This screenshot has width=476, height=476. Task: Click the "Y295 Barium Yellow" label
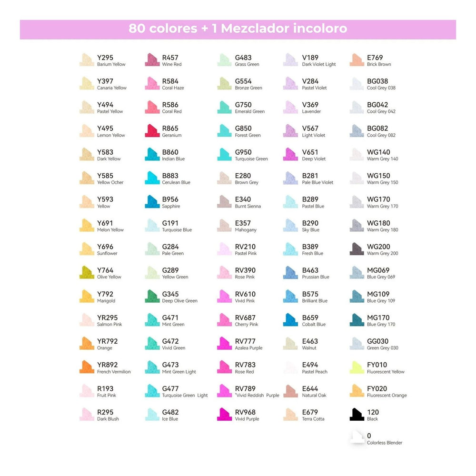[x=111, y=60]
